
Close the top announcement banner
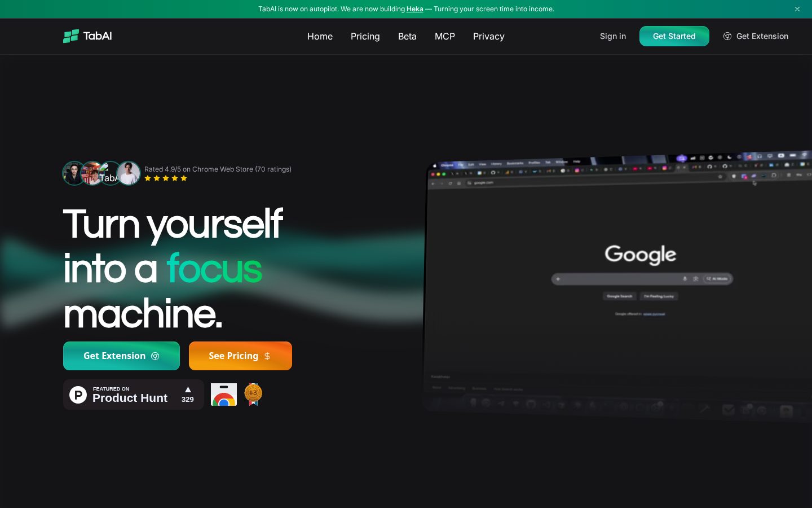(797, 9)
